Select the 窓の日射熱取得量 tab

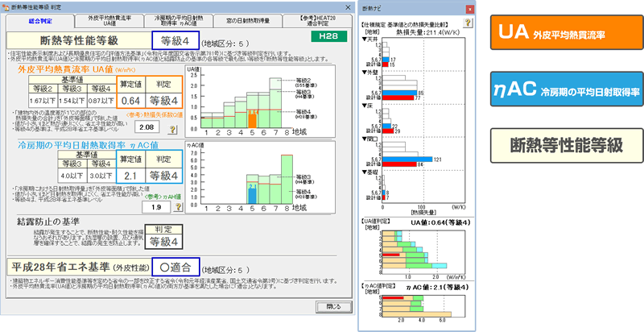pos(248,21)
